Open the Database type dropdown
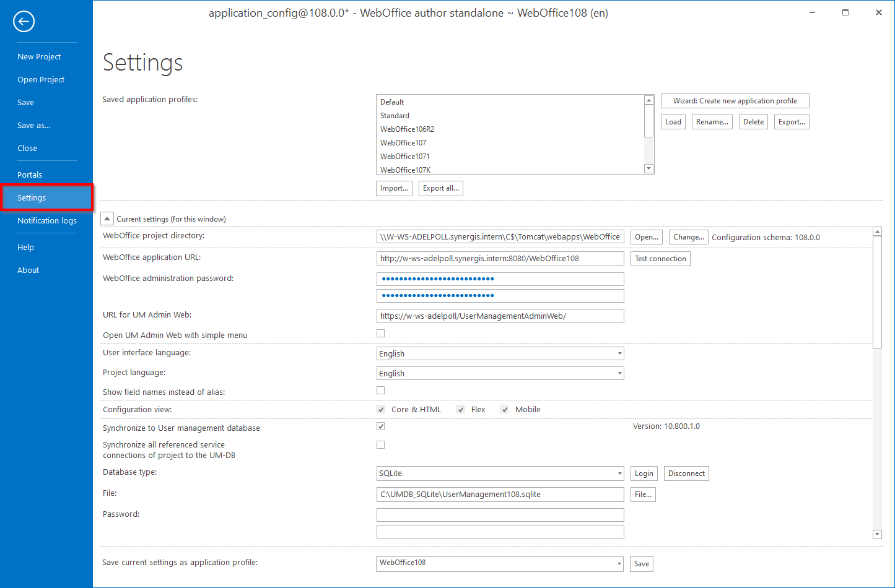 pyautogui.click(x=619, y=473)
